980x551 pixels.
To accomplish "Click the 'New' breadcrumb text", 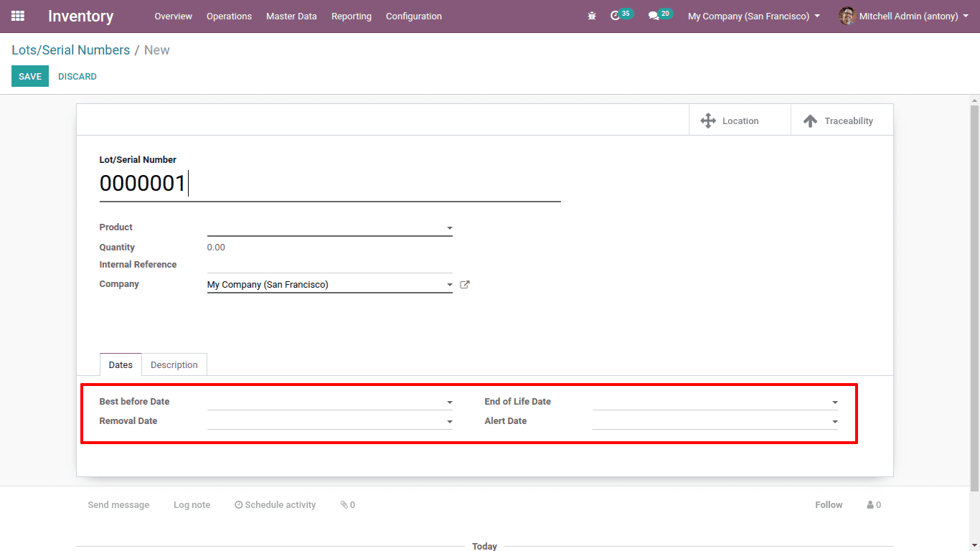I will [157, 50].
